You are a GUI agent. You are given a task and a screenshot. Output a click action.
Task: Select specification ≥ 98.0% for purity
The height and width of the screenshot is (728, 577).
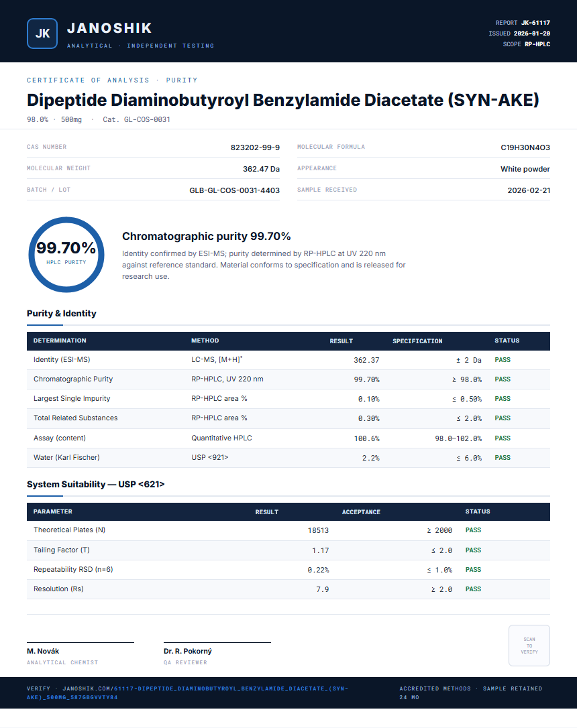point(466,379)
